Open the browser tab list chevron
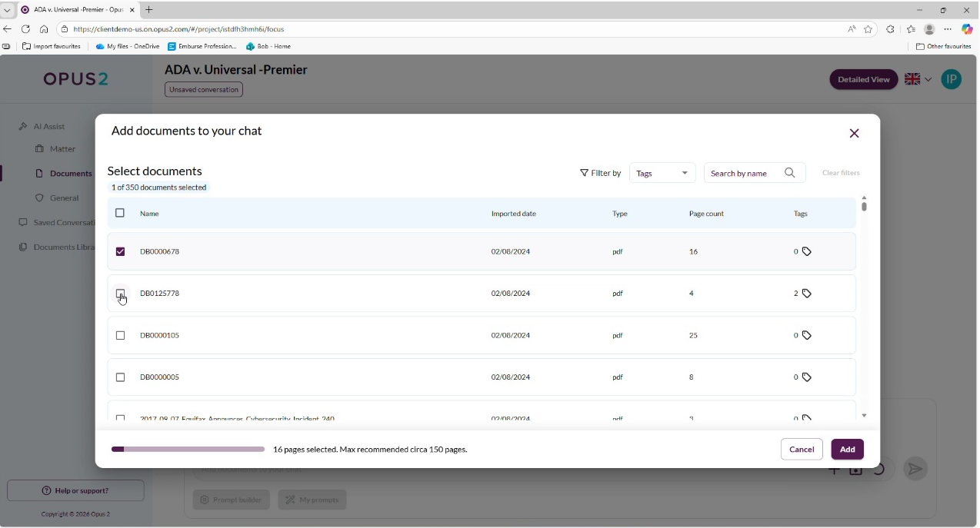980x528 pixels. point(8,10)
